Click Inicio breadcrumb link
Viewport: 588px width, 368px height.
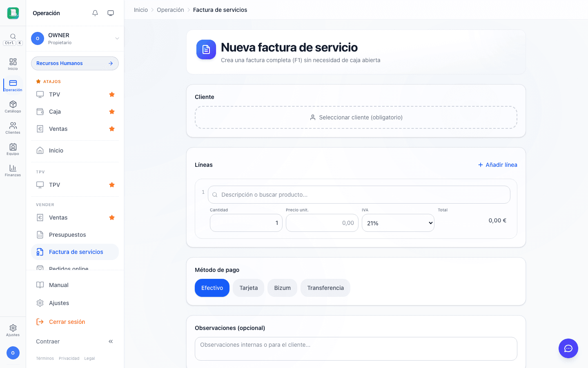(141, 10)
